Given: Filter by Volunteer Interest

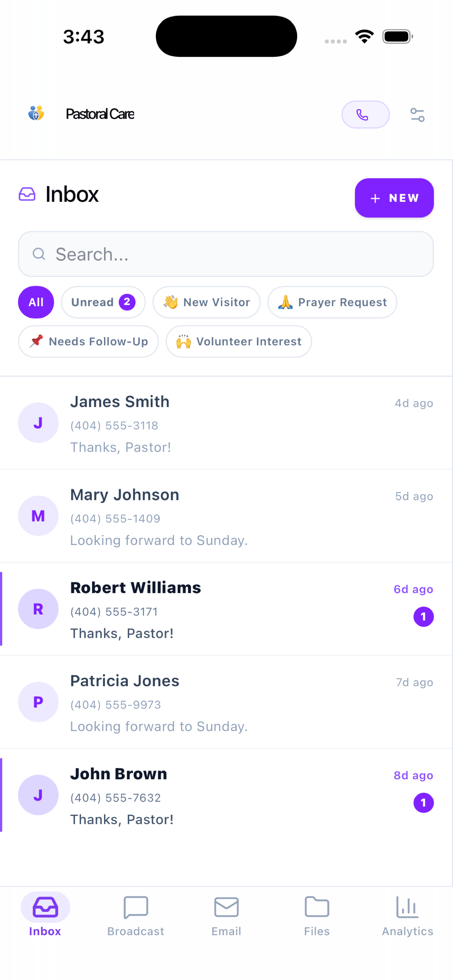Looking at the screenshot, I should [239, 341].
